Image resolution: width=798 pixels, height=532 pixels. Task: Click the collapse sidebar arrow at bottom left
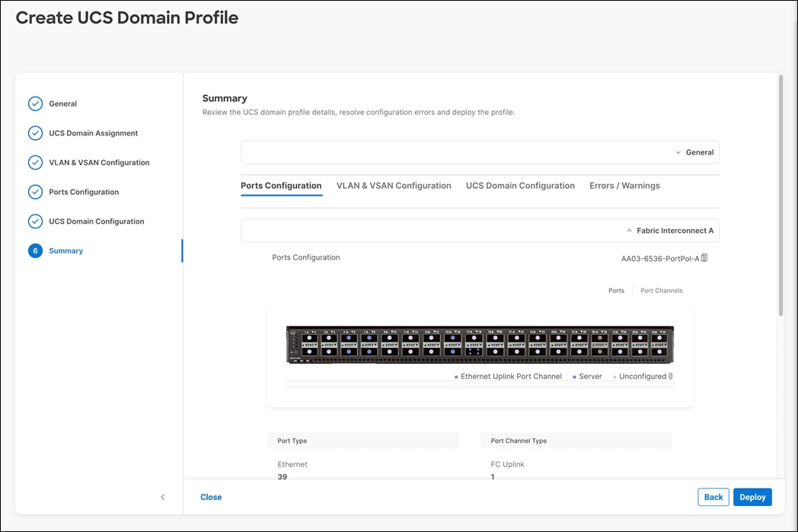coord(162,497)
